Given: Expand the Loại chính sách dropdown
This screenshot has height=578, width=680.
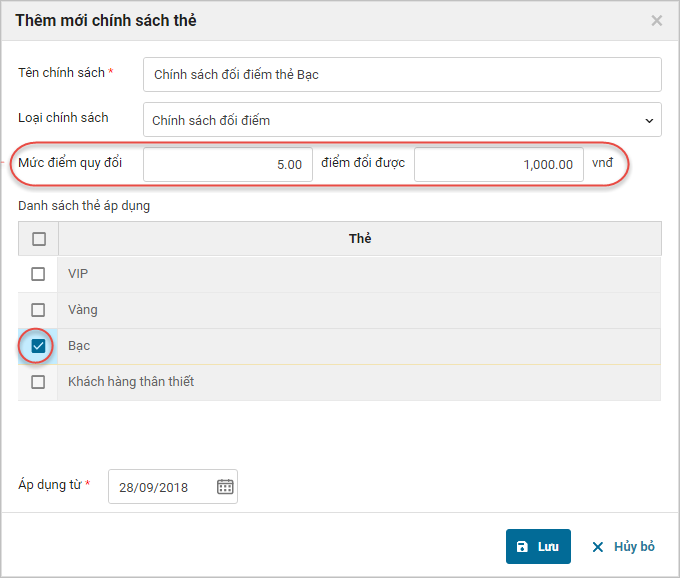Looking at the screenshot, I should click(402, 120).
